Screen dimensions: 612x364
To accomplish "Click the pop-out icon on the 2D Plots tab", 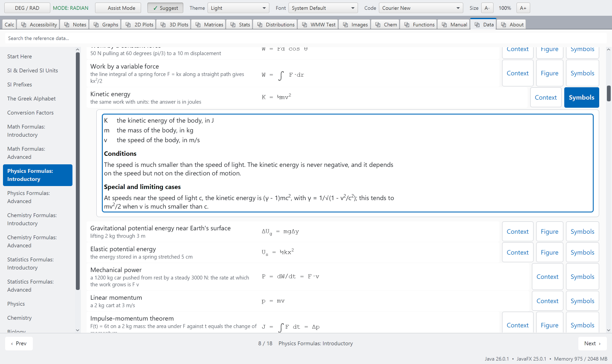I will point(128,25).
